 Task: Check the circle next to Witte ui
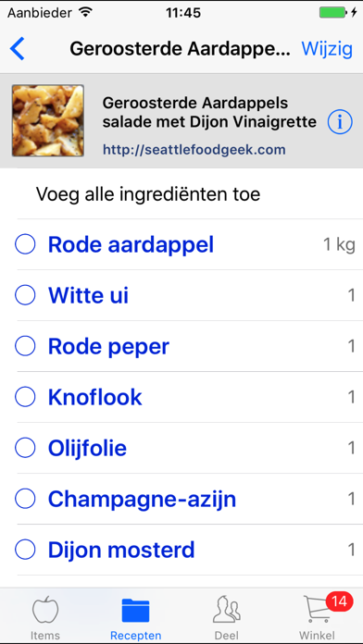tap(25, 295)
